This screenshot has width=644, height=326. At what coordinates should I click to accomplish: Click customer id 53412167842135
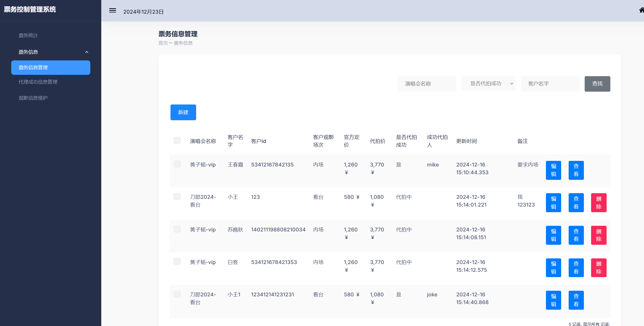[x=272, y=165]
